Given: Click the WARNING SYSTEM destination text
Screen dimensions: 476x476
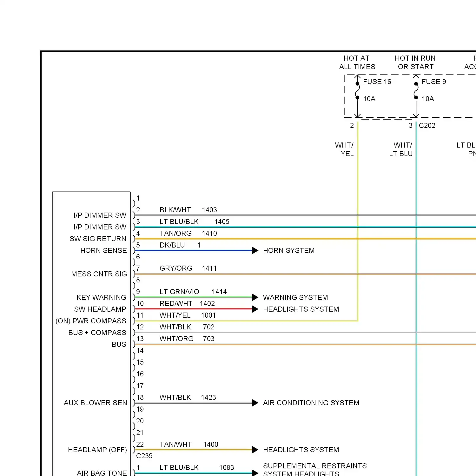Looking at the screenshot, I should (295, 298).
